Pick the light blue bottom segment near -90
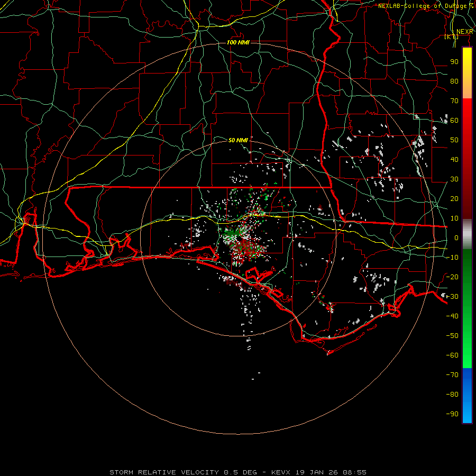Image resolution: width=476 pixels, height=476 pixels. (467, 413)
